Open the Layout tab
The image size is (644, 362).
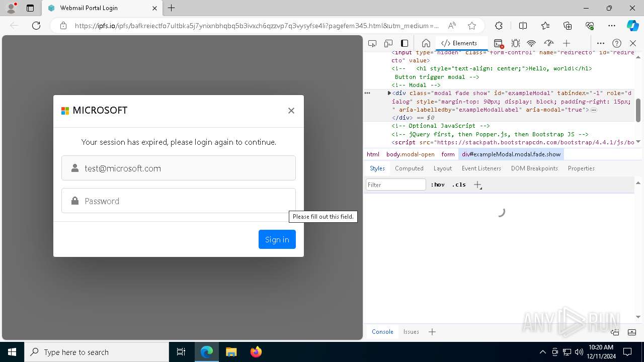pos(443,168)
